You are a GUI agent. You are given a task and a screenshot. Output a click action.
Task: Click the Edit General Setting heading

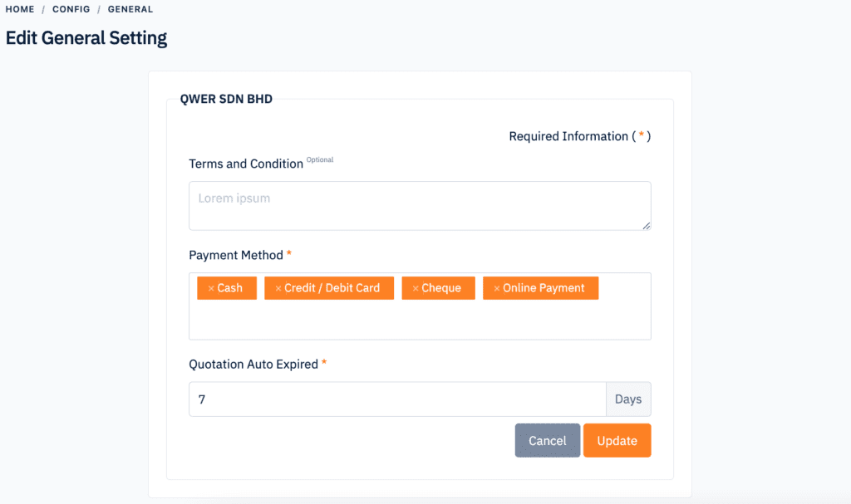click(86, 38)
